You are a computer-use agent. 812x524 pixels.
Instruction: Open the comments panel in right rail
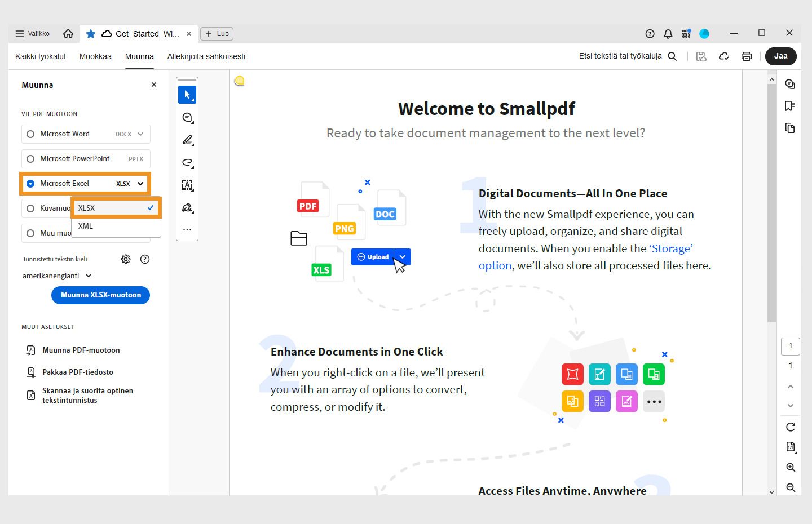click(x=790, y=84)
